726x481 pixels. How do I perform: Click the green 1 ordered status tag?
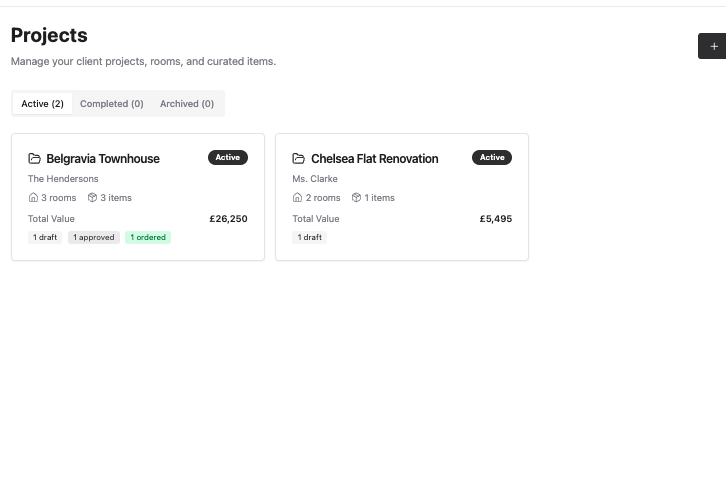(x=148, y=238)
